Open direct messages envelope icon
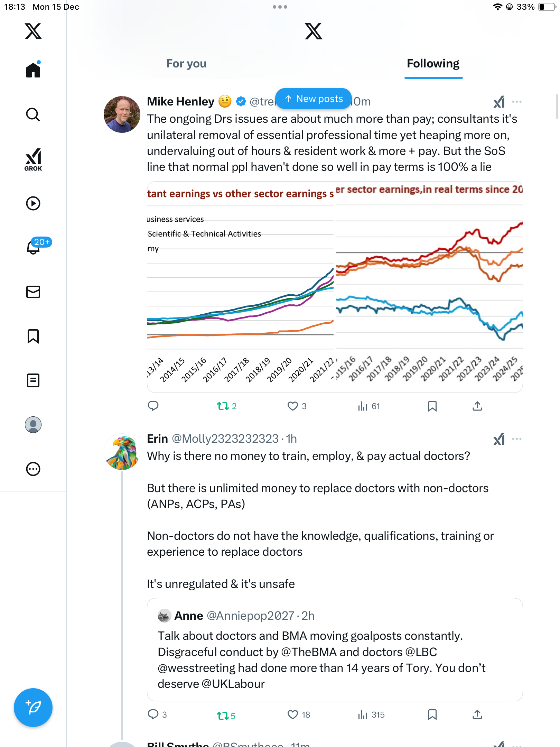Screen dimensions: 560x747 coord(33,292)
